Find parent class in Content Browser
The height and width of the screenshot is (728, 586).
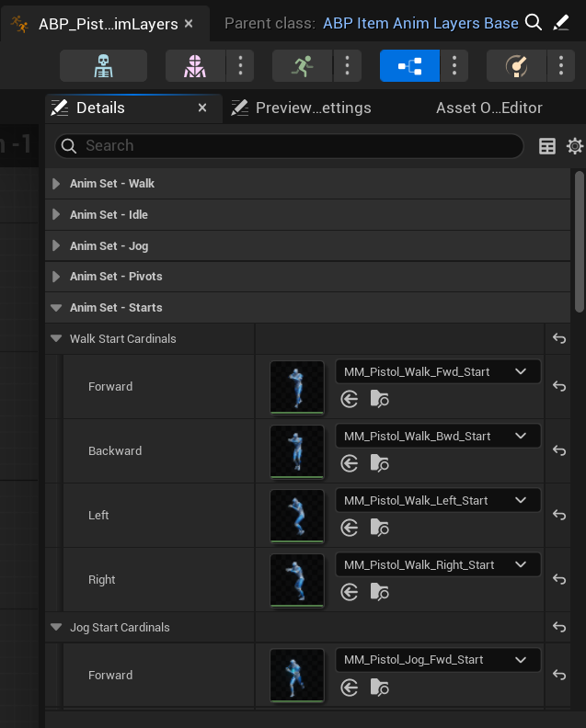[533, 22]
